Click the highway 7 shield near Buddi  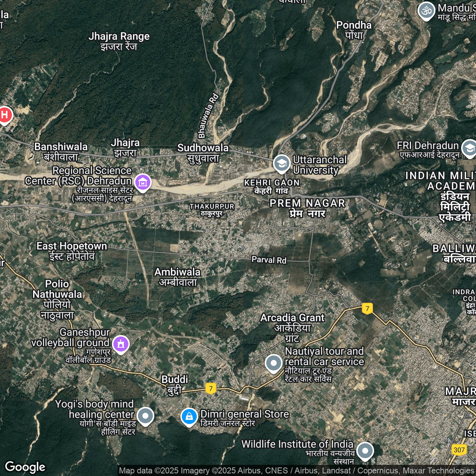point(211,389)
